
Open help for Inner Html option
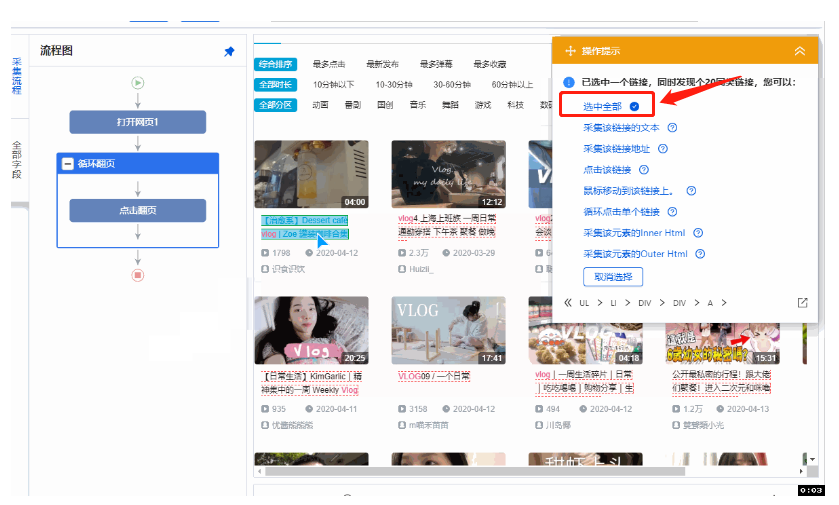click(698, 233)
